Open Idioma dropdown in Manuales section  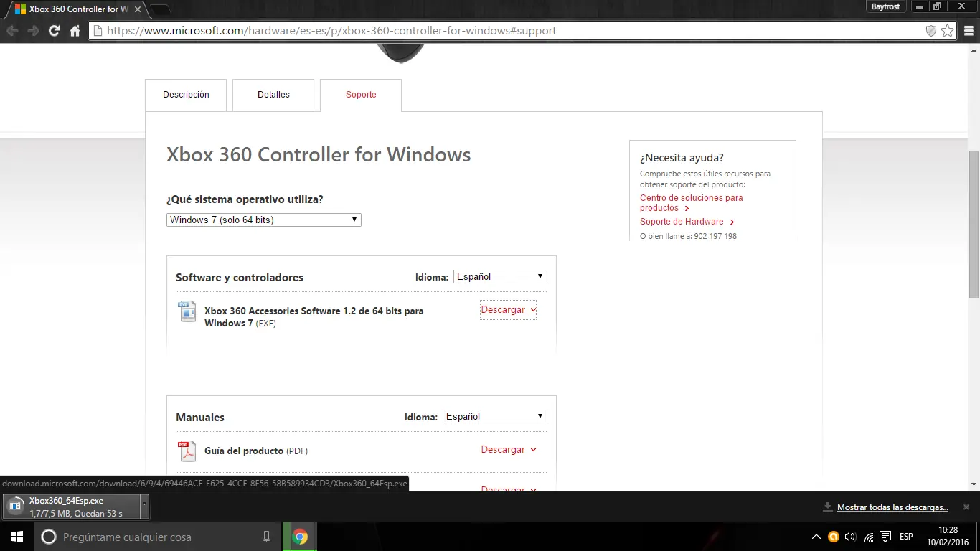click(x=495, y=416)
